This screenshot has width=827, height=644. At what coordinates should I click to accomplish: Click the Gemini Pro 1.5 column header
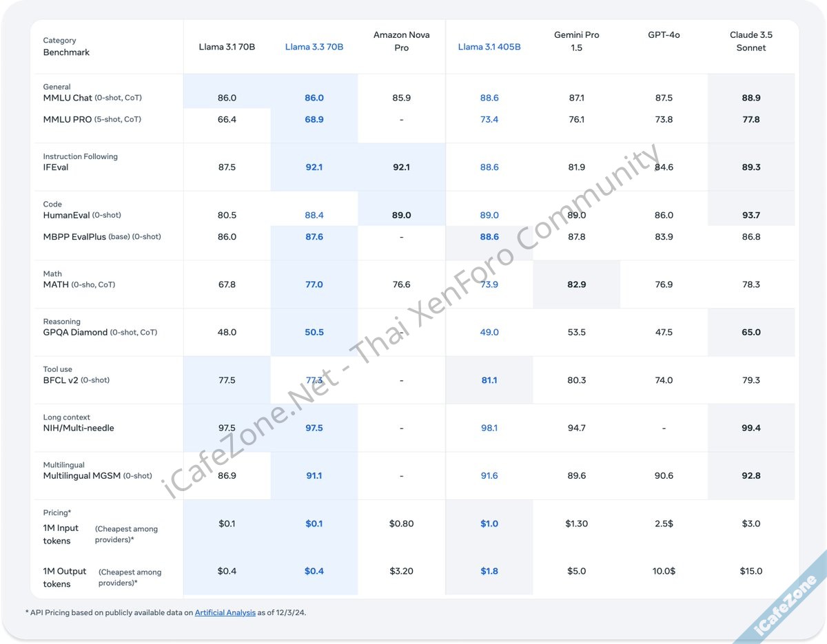576,41
